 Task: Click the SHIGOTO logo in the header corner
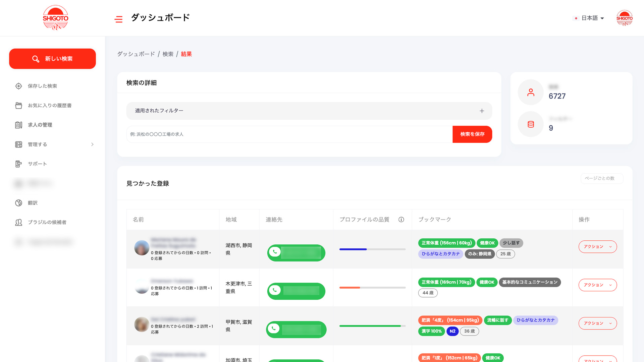(624, 18)
